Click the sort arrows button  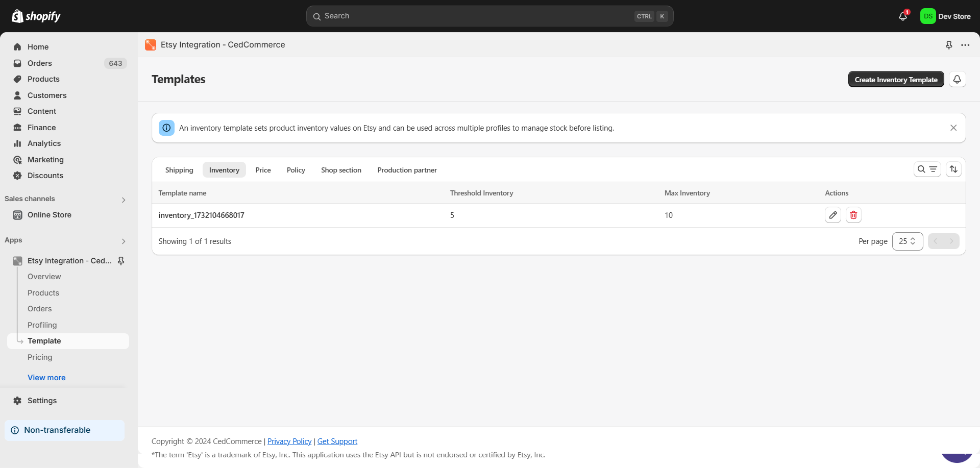[x=953, y=169]
